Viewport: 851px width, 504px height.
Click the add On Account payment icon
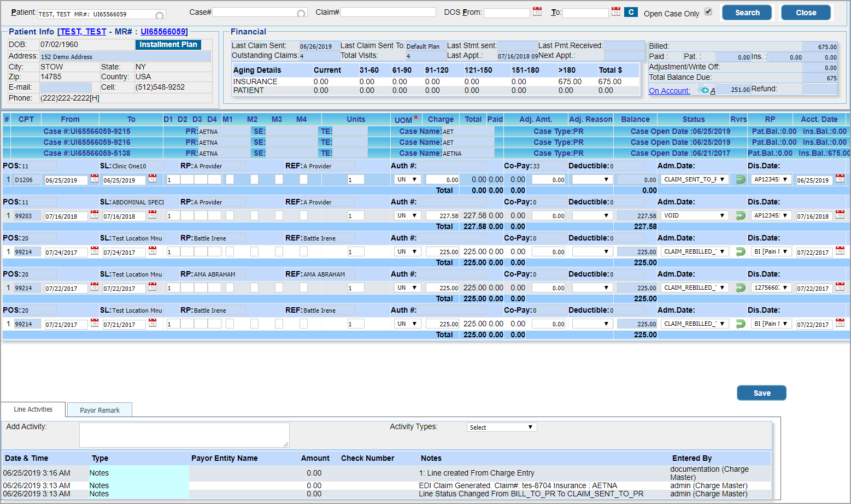click(705, 90)
